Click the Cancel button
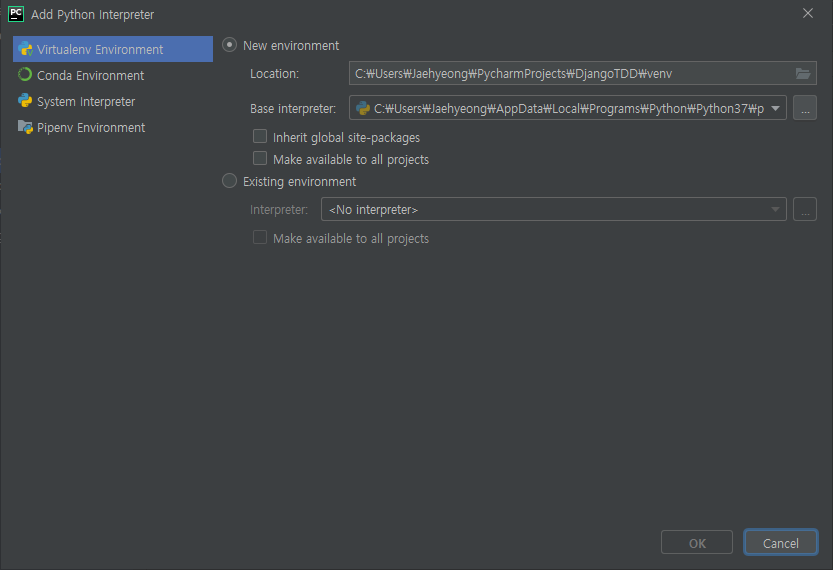Viewport: 833px width, 570px height. pos(780,542)
